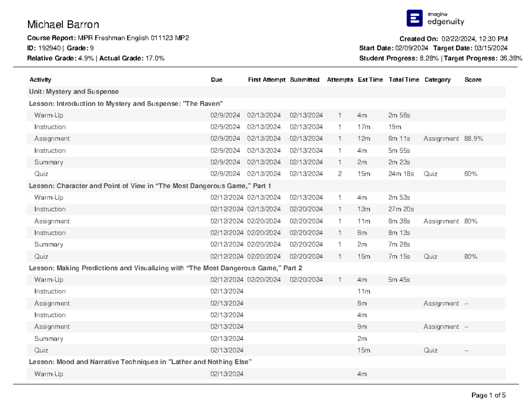Collapse the lesson "Introduction to Mystery and Suspense: The Raven"
The width and height of the screenshot is (532, 411).
tap(125, 103)
